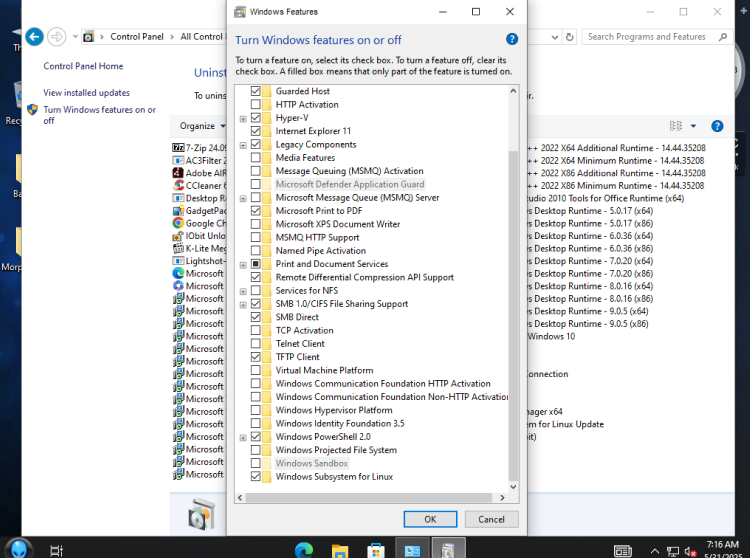Change view layout icon in Programs and Features
This screenshot has width=750, height=558.
click(x=675, y=126)
